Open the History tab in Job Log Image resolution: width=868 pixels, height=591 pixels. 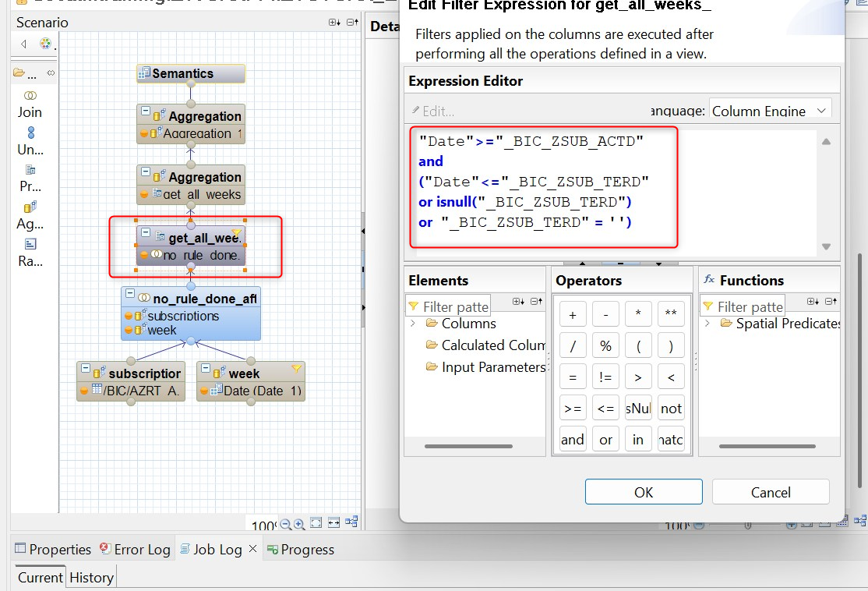tap(91, 578)
